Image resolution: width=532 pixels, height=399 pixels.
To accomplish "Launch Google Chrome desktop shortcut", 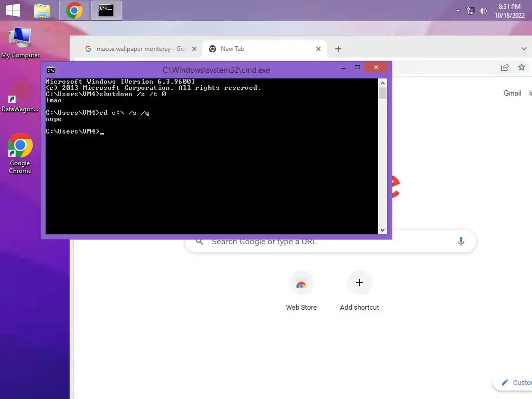I will [x=20, y=153].
